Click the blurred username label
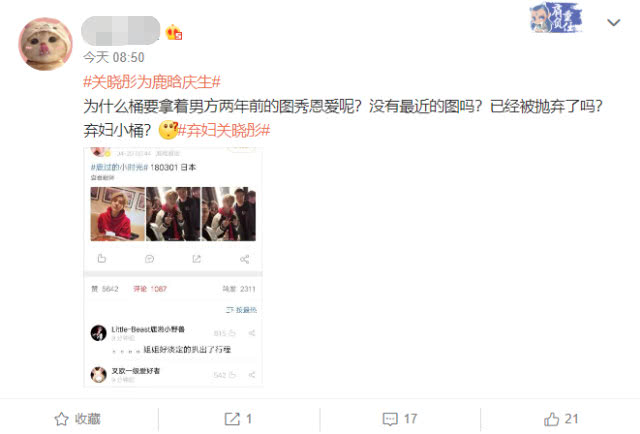Screen dimensions: 640x434 (x=121, y=31)
